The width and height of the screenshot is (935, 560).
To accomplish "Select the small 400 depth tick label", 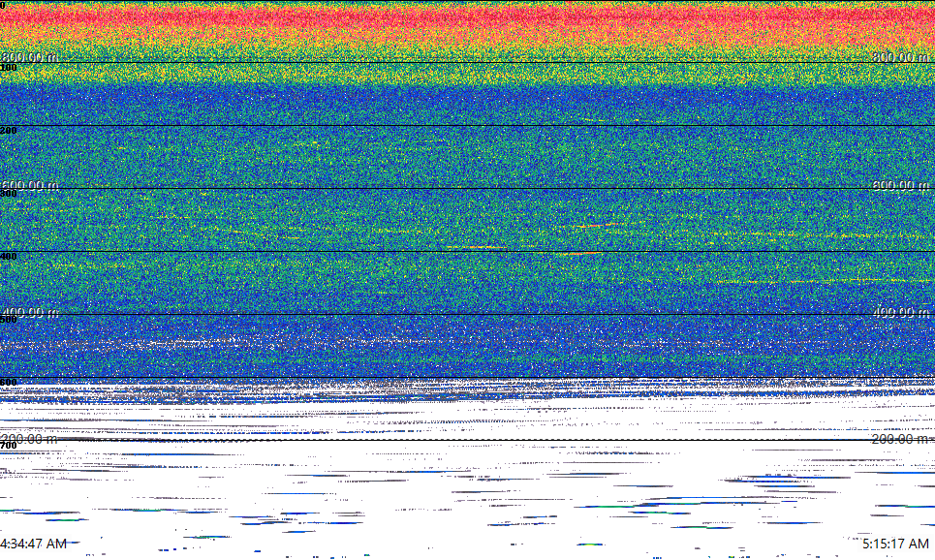I will 9,257.
